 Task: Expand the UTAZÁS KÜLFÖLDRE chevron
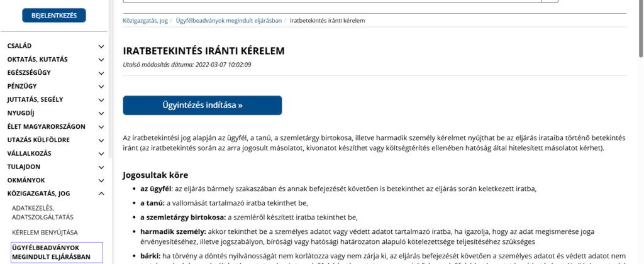[101, 140]
